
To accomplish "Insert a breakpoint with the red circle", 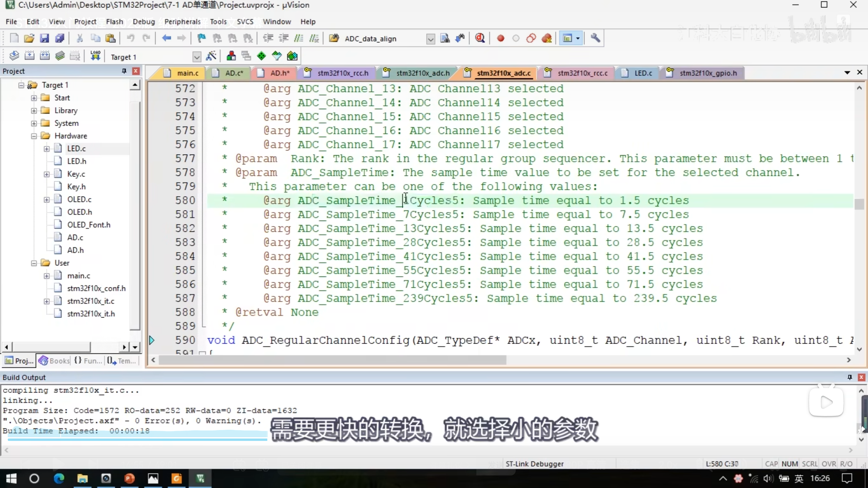I will pyautogui.click(x=500, y=38).
